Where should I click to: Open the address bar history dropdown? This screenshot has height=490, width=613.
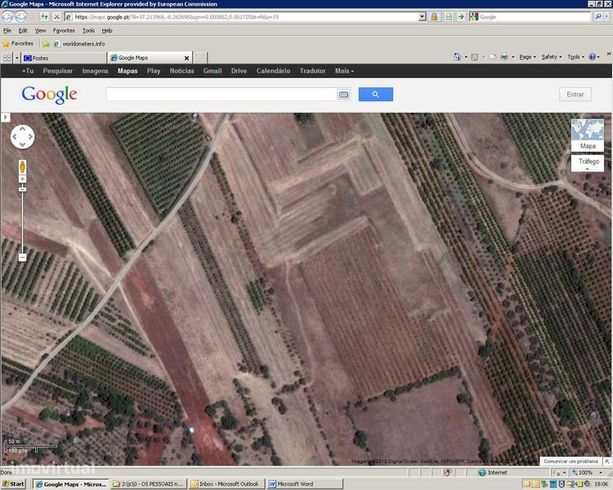pyautogui.click(x=422, y=17)
